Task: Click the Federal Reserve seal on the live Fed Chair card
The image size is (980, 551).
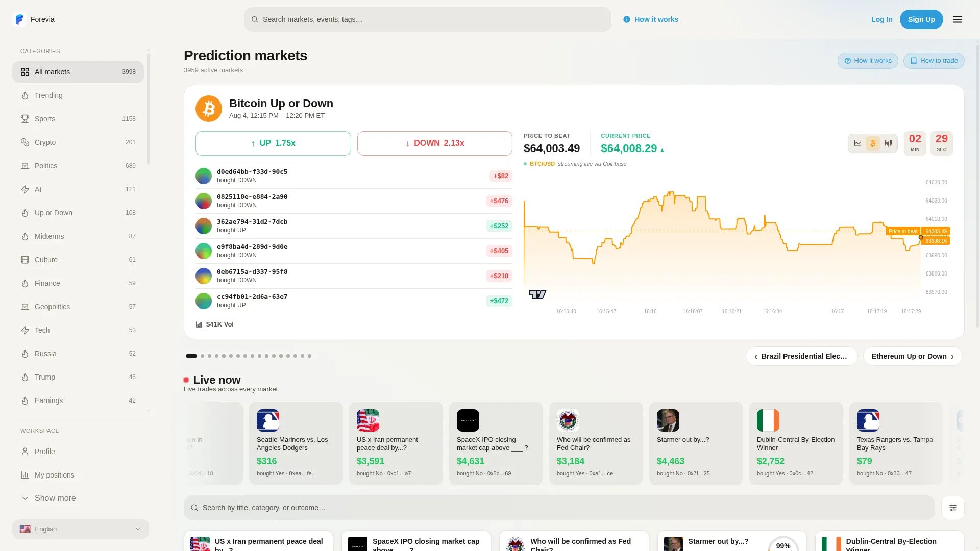Action: [x=568, y=420]
